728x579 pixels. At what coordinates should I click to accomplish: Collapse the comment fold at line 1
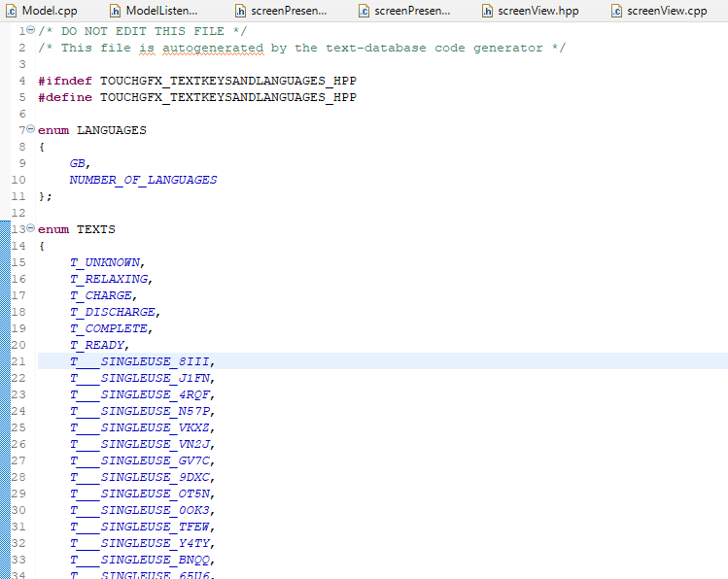point(31,30)
